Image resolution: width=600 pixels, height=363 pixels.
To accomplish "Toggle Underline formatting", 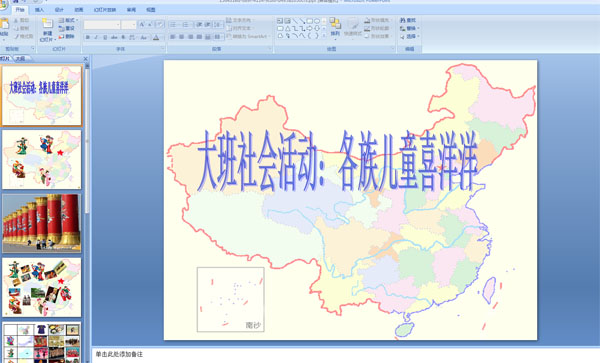I will 105,37.
